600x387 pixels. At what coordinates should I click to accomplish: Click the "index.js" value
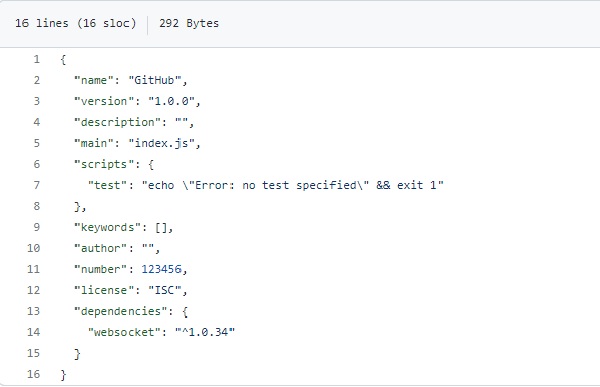pyautogui.click(x=161, y=144)
